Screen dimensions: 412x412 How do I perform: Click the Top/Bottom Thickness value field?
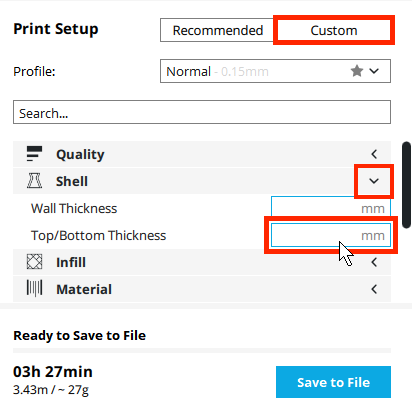coord(331,235)
